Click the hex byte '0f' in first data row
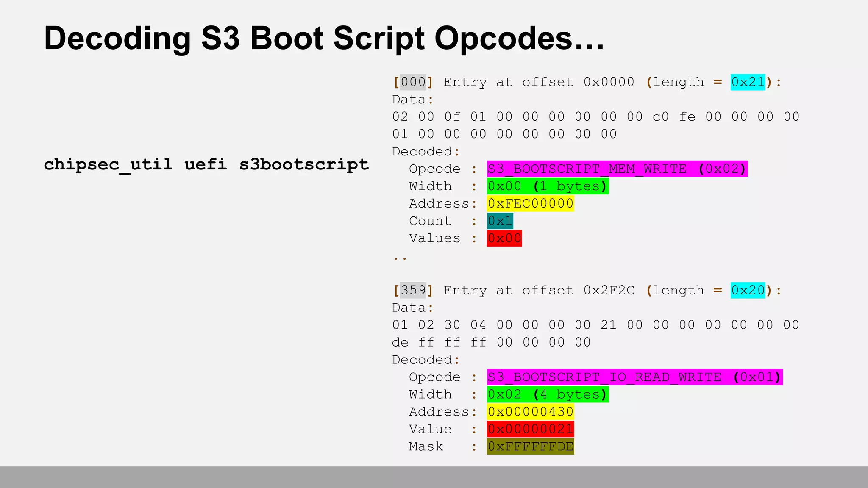Viewport: 868px width, 488px height. [x=452, y=117]
